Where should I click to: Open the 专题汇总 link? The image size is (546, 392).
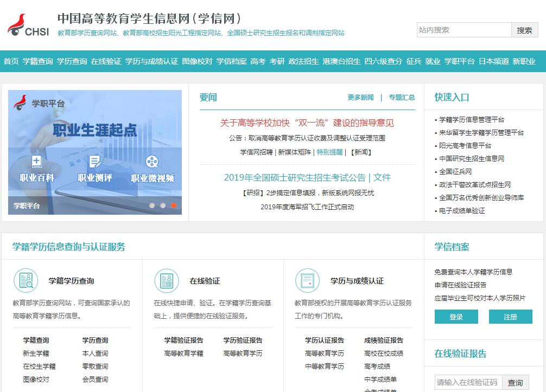(x=402, y=98)
